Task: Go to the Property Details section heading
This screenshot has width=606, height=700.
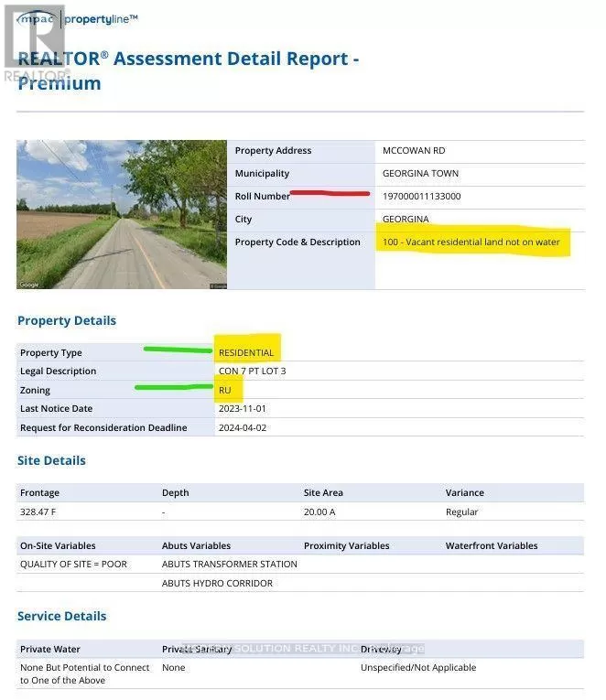Action: point(67,321)
